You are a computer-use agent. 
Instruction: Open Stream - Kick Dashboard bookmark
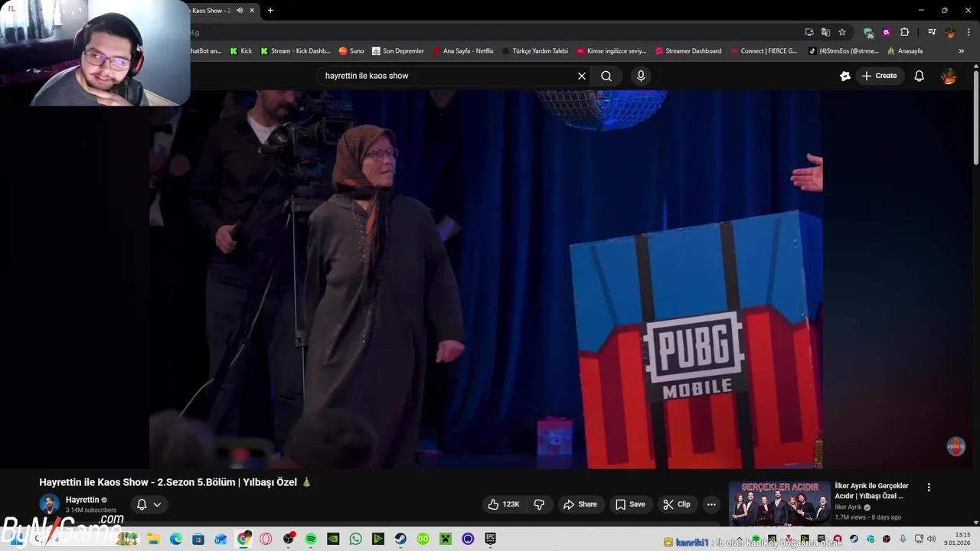(296, 51)
